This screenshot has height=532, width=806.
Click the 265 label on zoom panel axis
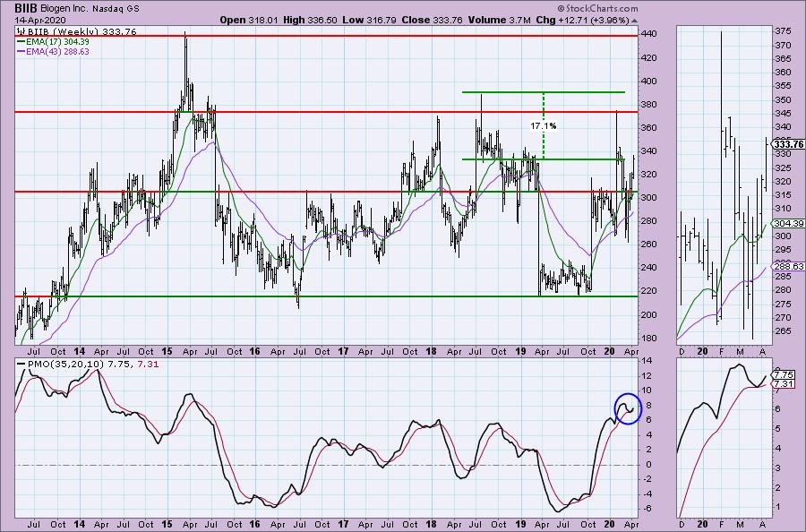(784, 331)
